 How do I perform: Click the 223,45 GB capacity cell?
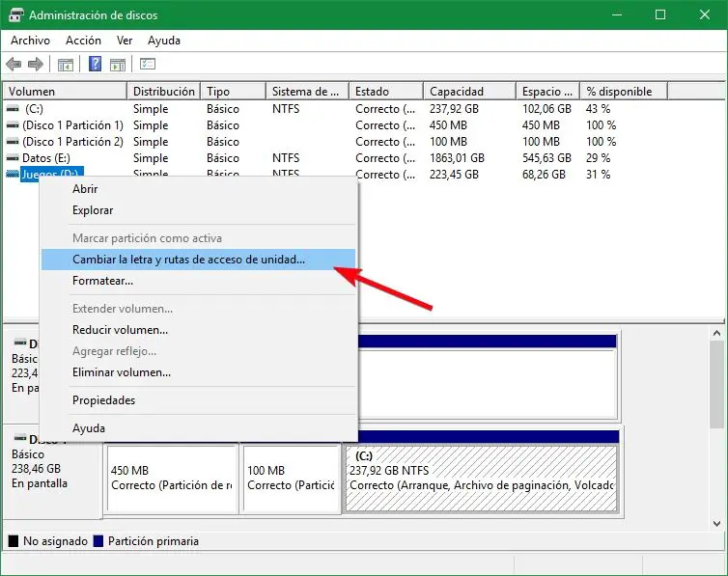pos(454,175)
